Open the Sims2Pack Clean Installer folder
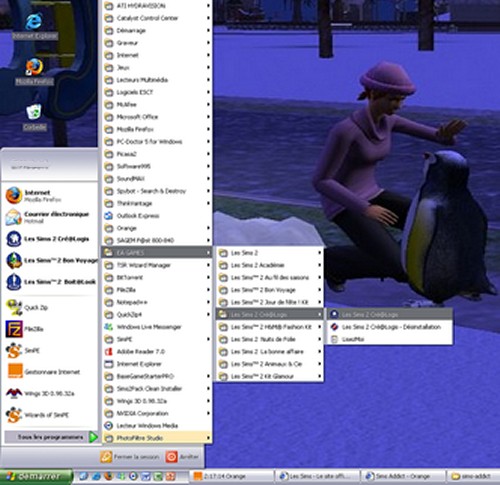The image size is (500, 485). click(x=157, y=388)
